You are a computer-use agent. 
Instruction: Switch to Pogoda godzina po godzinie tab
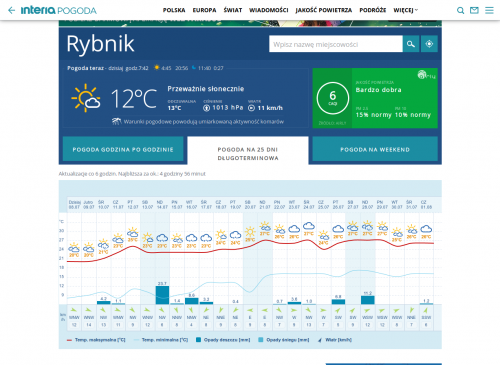(123, 149)
